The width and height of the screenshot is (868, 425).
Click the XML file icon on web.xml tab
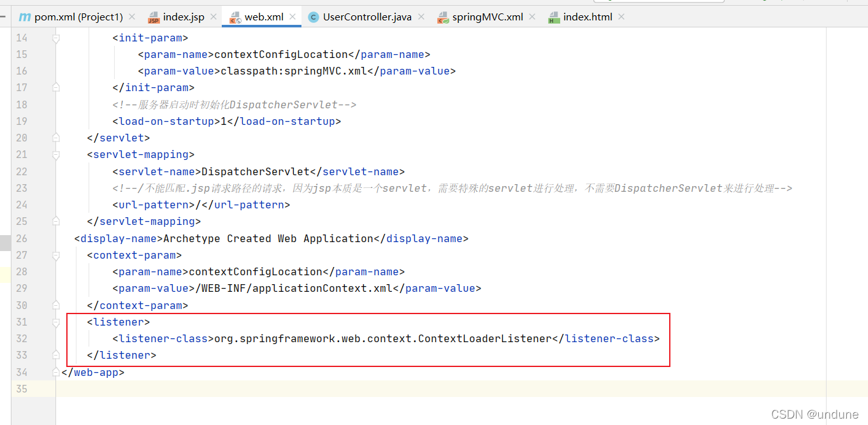(x=234, y=17)
